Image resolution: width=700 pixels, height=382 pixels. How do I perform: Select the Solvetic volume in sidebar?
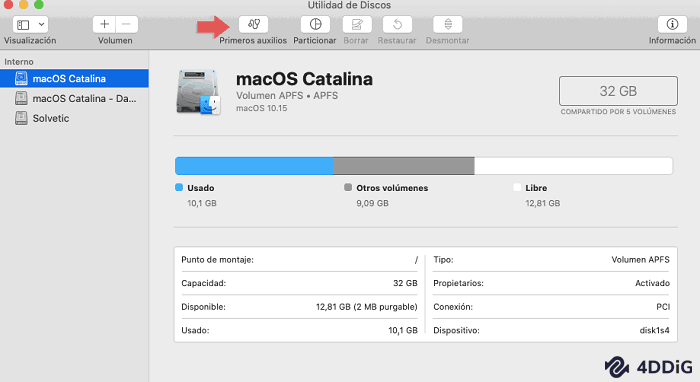[74, 118]
